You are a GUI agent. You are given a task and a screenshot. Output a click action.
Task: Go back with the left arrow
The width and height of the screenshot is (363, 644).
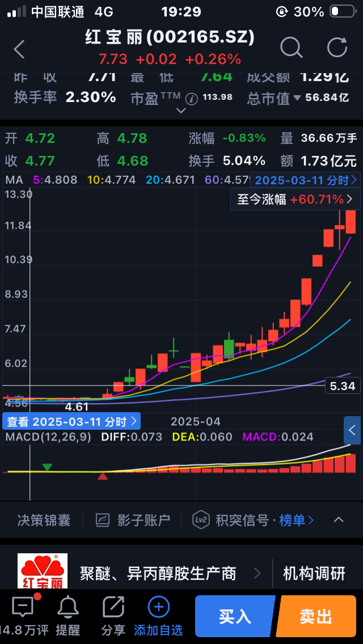coord(19,50)
